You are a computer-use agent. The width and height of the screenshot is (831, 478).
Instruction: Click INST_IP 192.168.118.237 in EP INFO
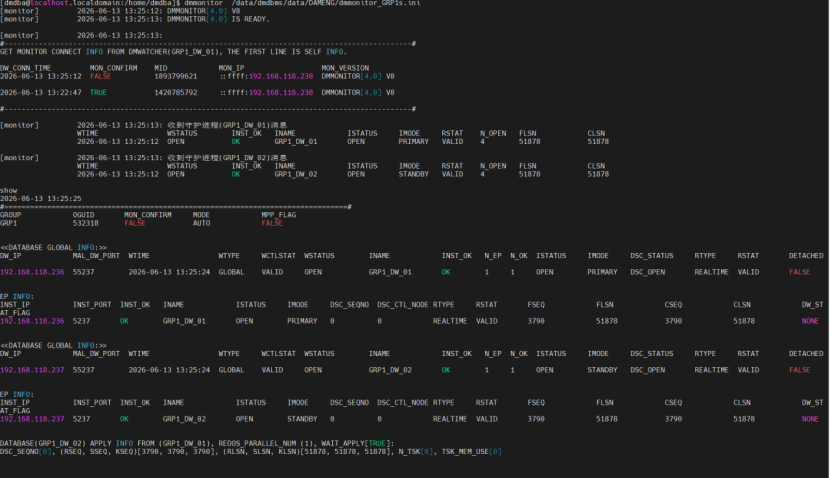click(32, 419)
